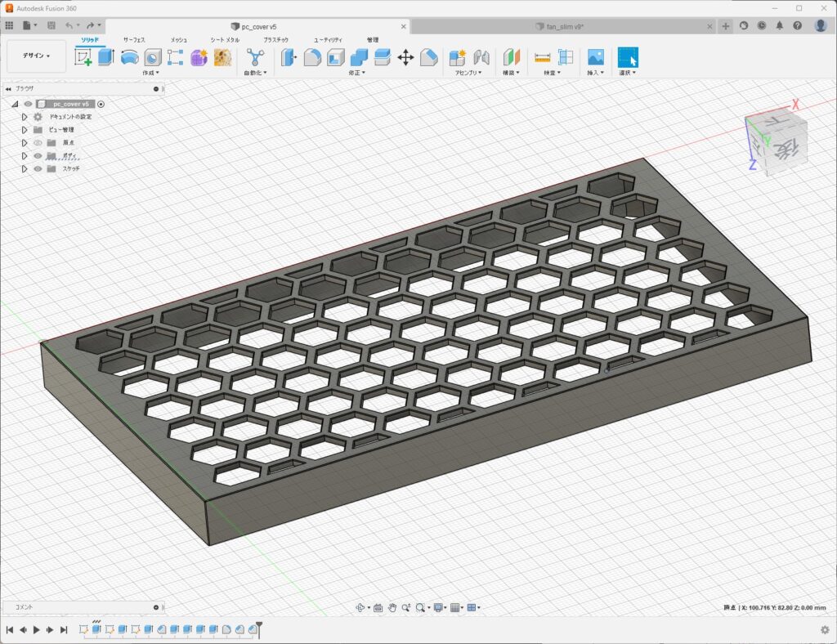
Task: Select the Measure tool
Action: [543, 57]
